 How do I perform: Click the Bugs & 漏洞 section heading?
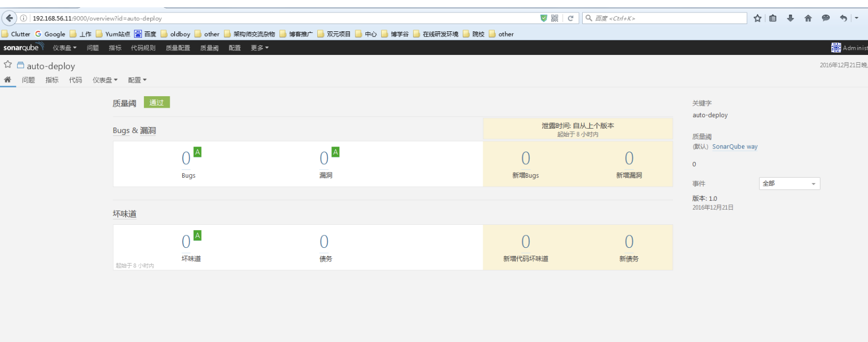point(134,130)
